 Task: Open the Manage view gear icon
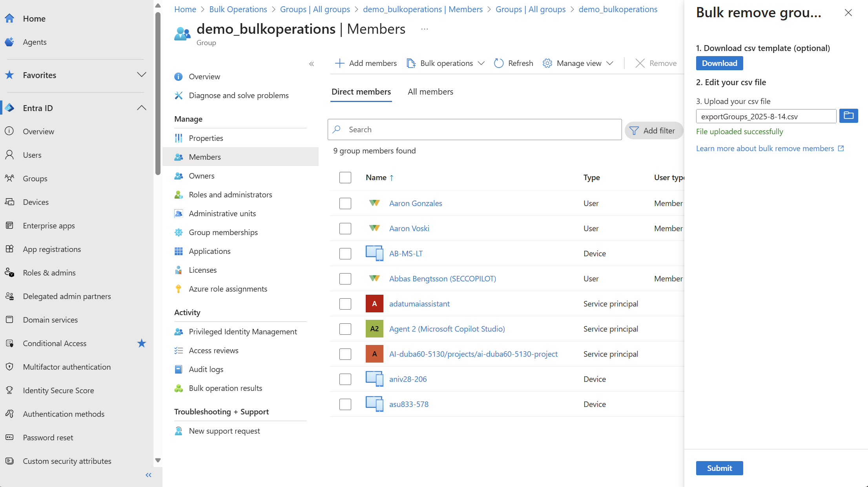tap(547, 63)
